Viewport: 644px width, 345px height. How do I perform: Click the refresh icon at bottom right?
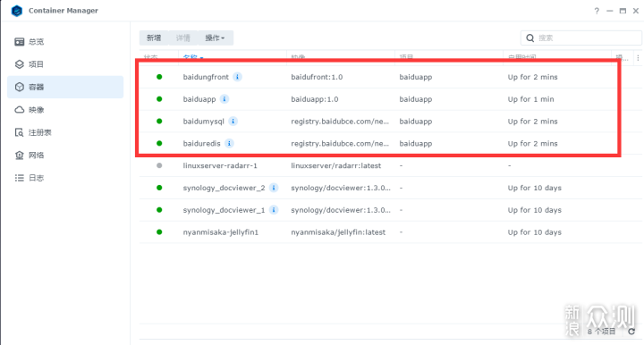[631, 331]
